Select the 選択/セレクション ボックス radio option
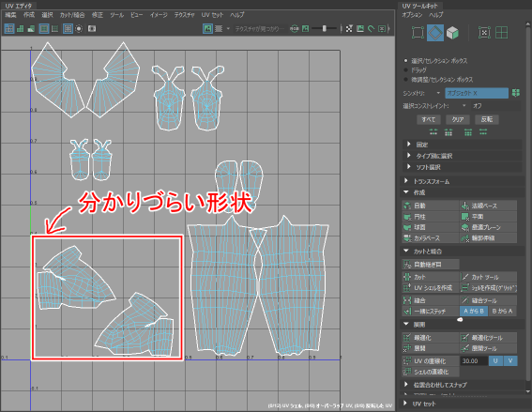 pos(405,61)
